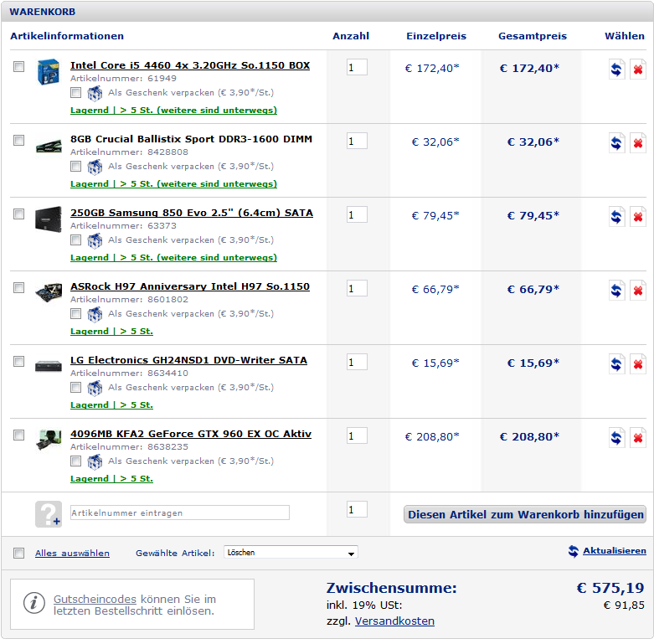This screenshot has width=654, height=644.
Task: Open Samsung 850 Evo SSD thumbnail
Action: [49, 219]
